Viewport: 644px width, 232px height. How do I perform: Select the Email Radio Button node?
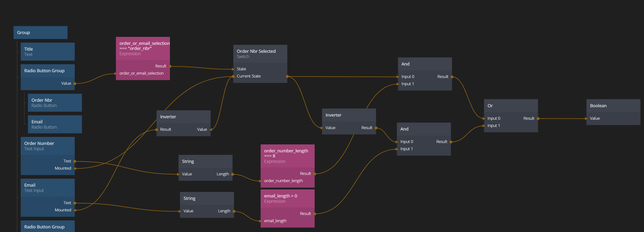(54, 124)
